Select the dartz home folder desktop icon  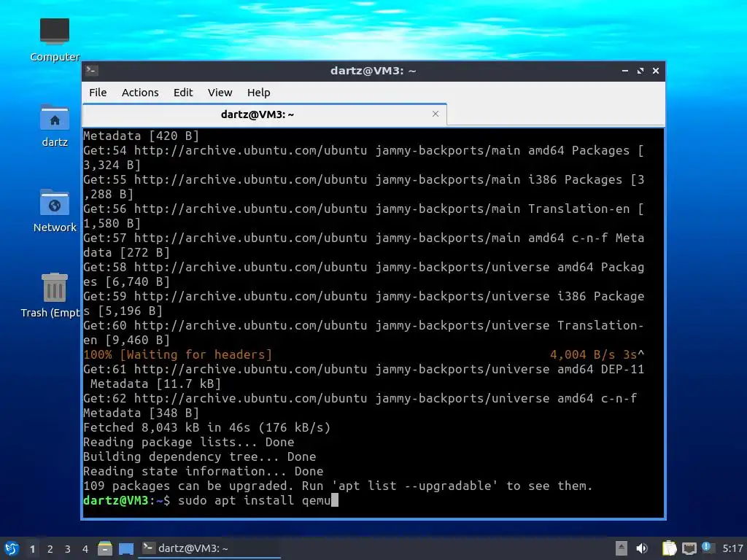pyautogui.click(x=54, y=125)
